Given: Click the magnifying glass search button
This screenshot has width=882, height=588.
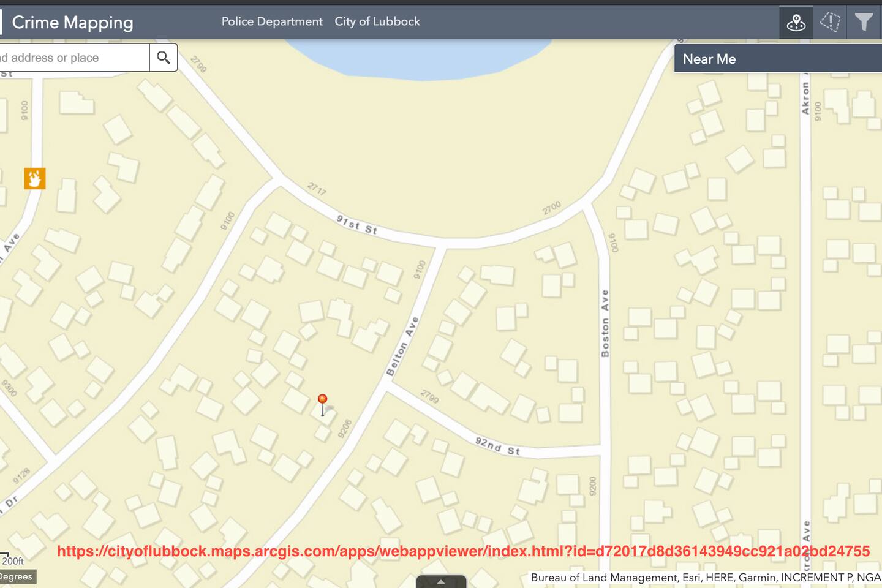Looking at the screenshot, I should point(164,58).
